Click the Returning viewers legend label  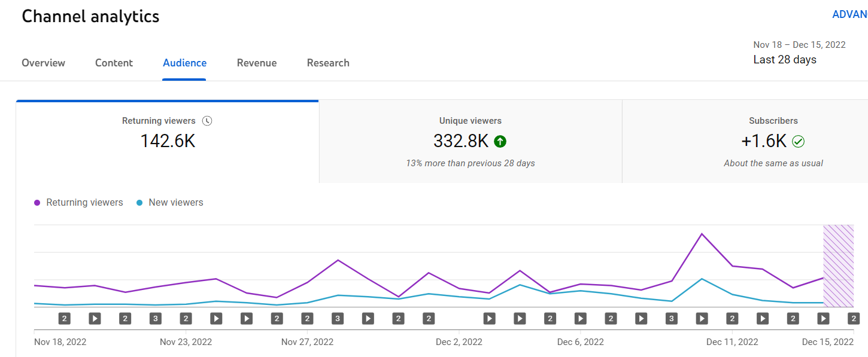pyautogui.click(x=84, y=203)
